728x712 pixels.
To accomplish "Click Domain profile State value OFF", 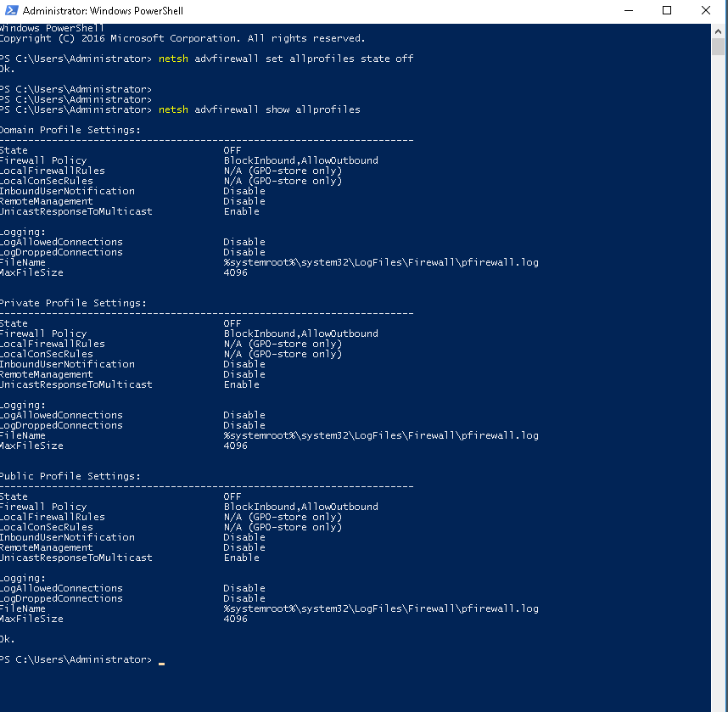I will click(x=232, y=150).
